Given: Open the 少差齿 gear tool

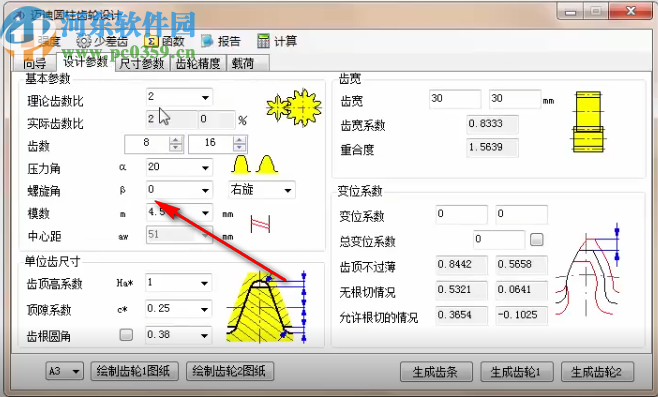Looking at the screenshot, I should tap(102, 41).
